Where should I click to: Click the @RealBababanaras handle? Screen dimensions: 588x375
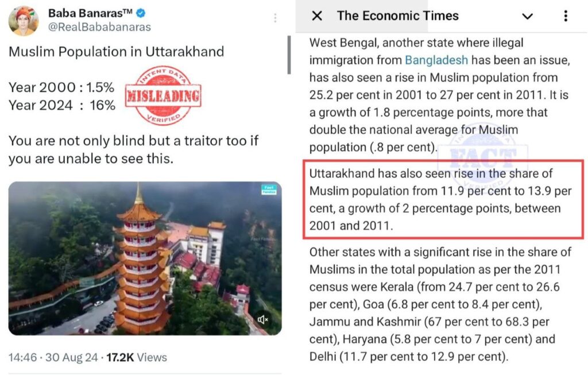tap(99, 27)
